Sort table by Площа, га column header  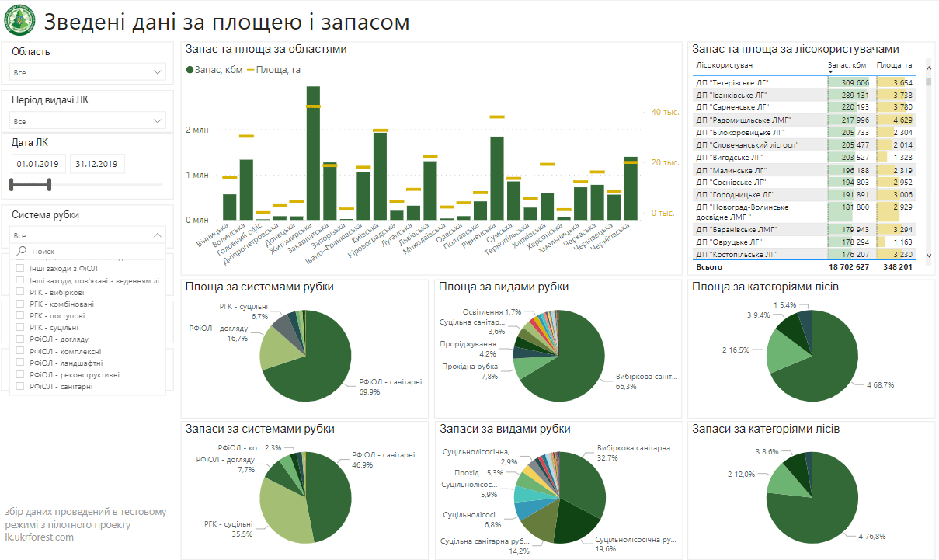coord(894,65)
